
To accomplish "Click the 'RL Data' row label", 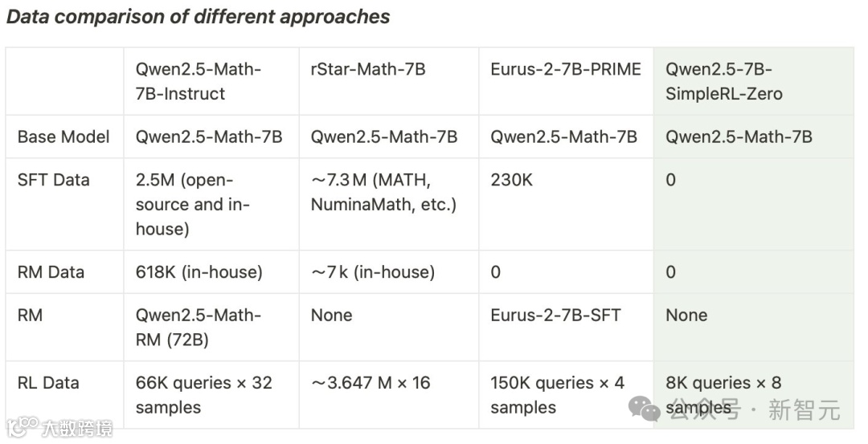I will (x=48, y=383).
